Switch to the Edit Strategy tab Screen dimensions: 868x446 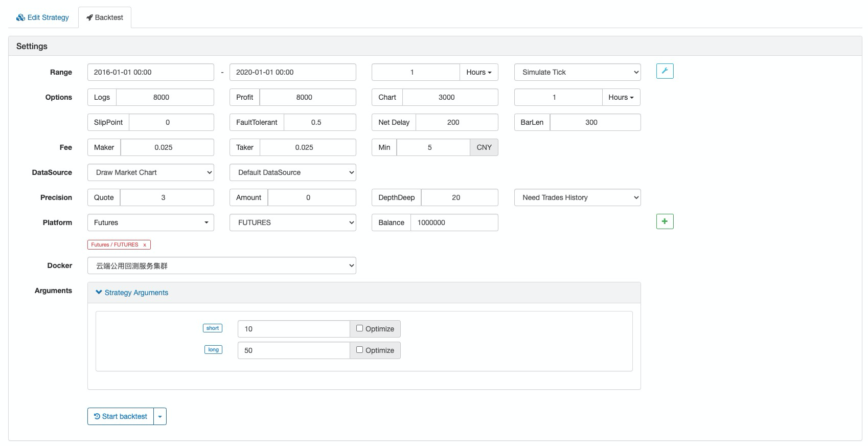[x=43, y=17]
